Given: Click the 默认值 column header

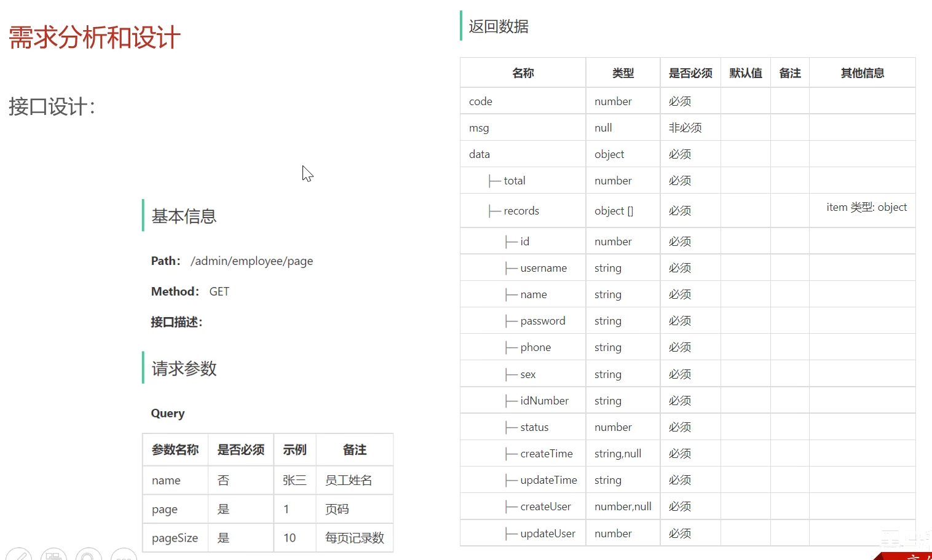Looking at the screenshot, I should click(746, 73).
